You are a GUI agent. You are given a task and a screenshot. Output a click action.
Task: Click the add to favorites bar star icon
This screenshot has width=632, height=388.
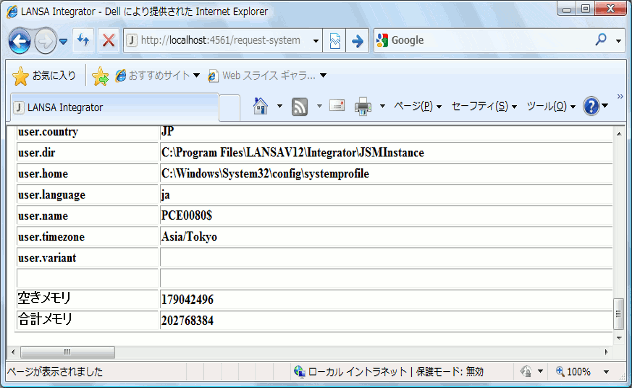coord(100,76)
